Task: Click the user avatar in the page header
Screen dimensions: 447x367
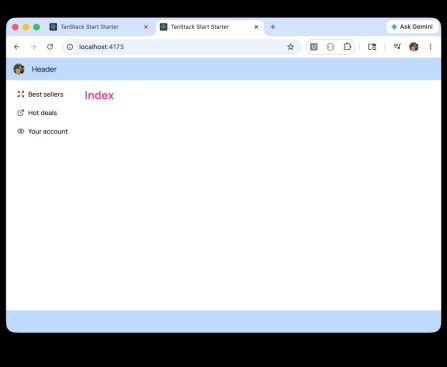Action: [19, 69]
